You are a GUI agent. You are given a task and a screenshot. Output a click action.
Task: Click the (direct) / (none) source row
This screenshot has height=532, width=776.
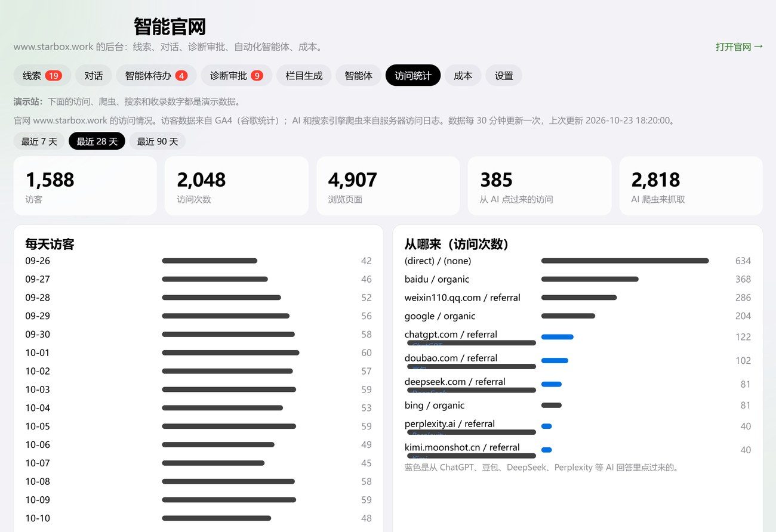click(578, 261)
